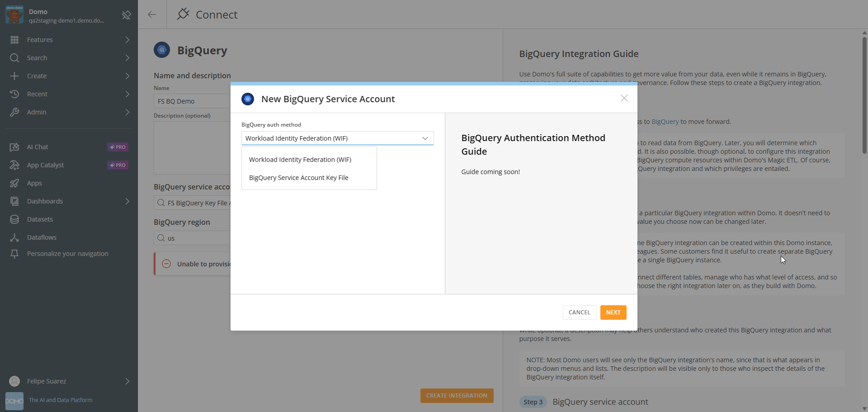868x412 pixels.
Task: Click the Description (optional) text area
Action: 192,148
